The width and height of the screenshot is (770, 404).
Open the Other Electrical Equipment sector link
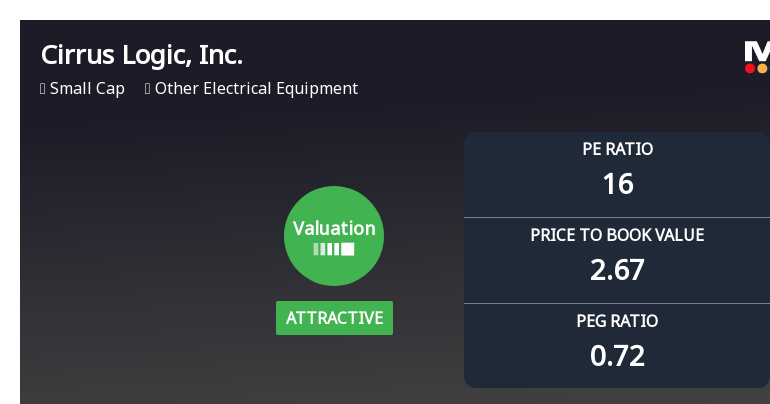[256, 89]
